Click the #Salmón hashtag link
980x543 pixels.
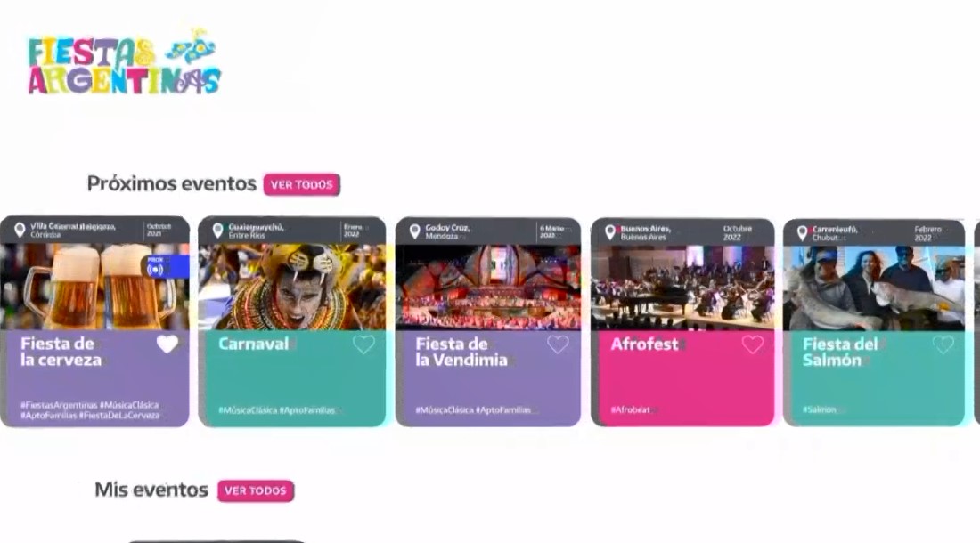pos(820,409)
